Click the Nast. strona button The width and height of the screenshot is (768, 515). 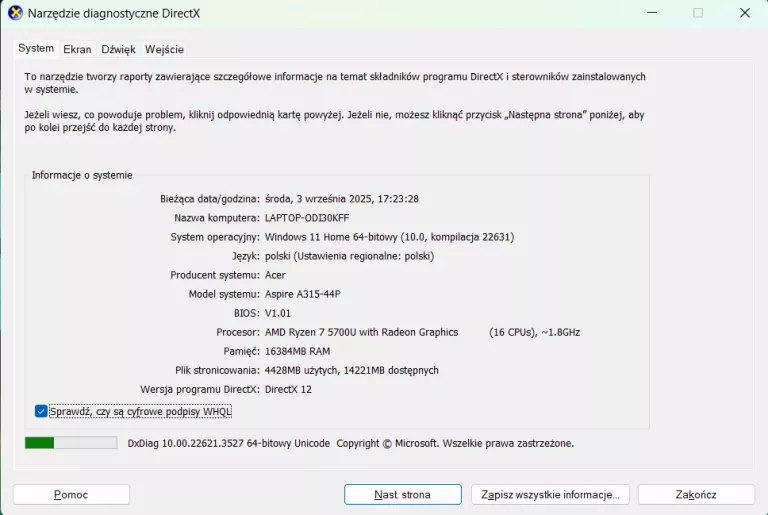coord(402,495)
